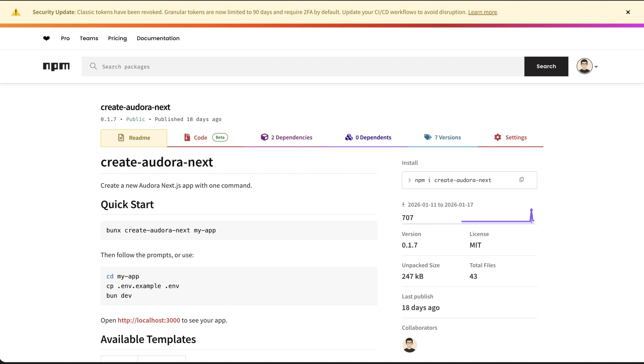This screenshot has width=644, height=364.
Task: Open the Documentation page
Action: coord(158,38)
